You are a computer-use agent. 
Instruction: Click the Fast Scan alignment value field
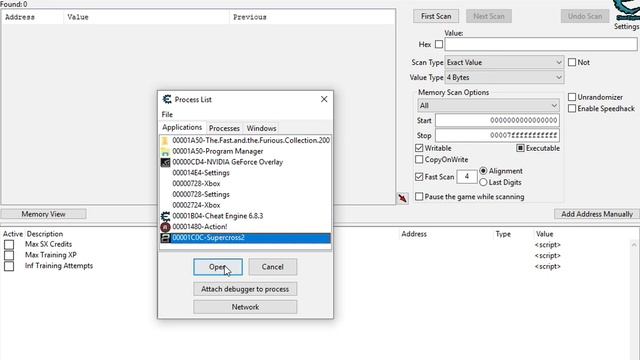coord(467,177)
